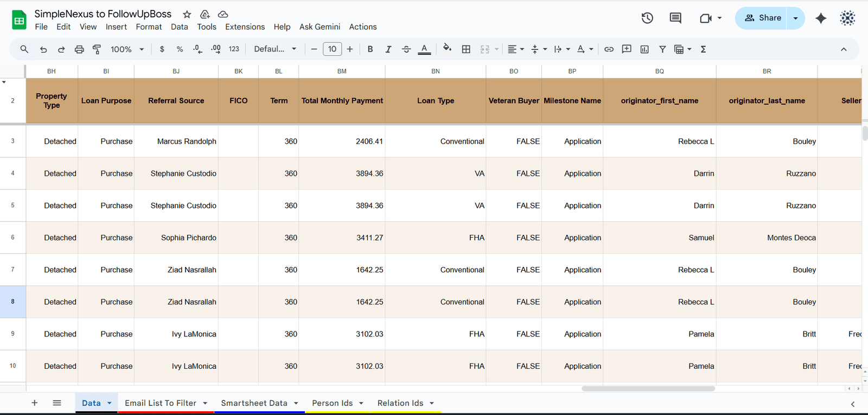
Task: Insert chart from the toolbar
Action: click(x=644, y=49)
